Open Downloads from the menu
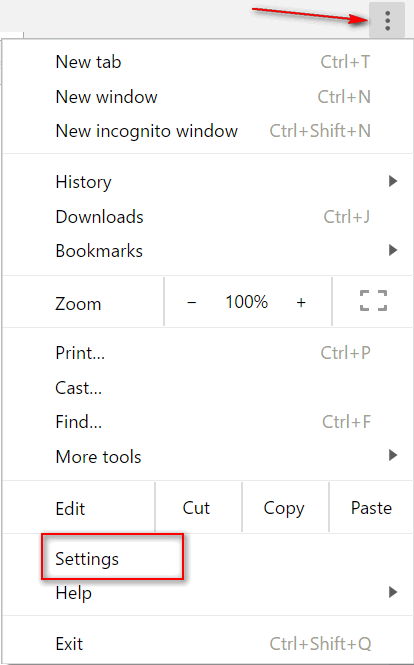This screenshot has height=665, width=414. 208,217
